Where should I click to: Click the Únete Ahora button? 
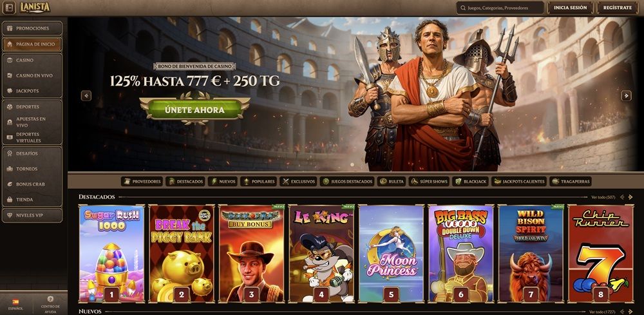tap(194, 110)
